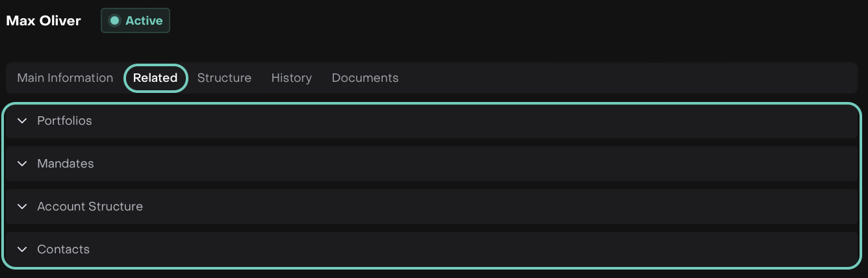The image size is (868, 278).
Task: Click the Active status badge text
Action: click(144, 21)
